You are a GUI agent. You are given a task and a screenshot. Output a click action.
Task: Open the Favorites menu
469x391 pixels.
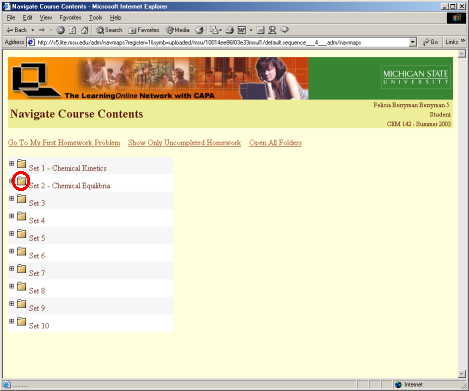click(x=70, y=18)
